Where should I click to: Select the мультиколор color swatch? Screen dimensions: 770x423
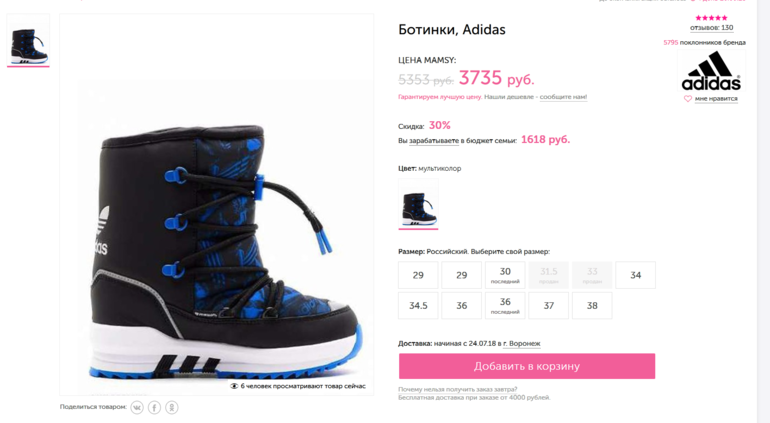418,206
